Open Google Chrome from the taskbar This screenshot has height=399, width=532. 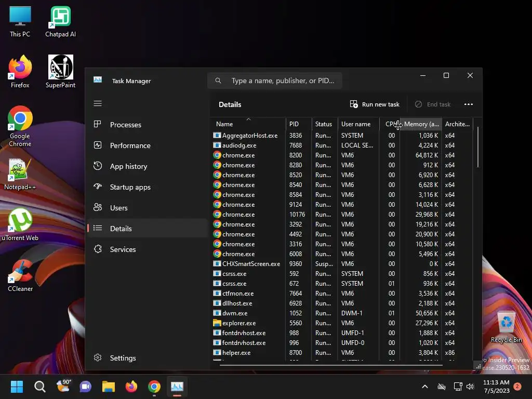point(154,387)
